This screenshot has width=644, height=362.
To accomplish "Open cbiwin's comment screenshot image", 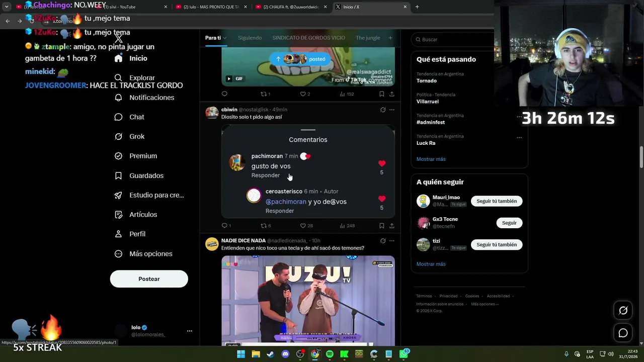I will pyautogui.click(x=308, y=171).
